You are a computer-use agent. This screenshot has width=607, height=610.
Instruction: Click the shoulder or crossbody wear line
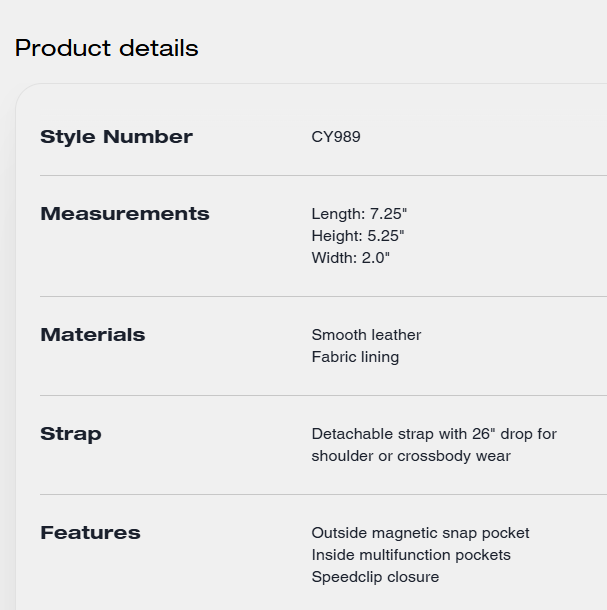pyautogui.click(x=411, y=456)
